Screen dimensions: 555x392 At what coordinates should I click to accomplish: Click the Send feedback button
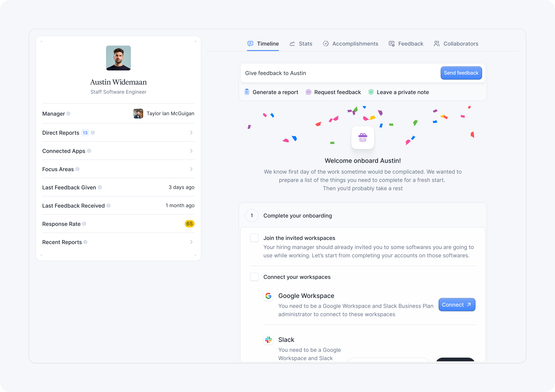click(461, 73)
